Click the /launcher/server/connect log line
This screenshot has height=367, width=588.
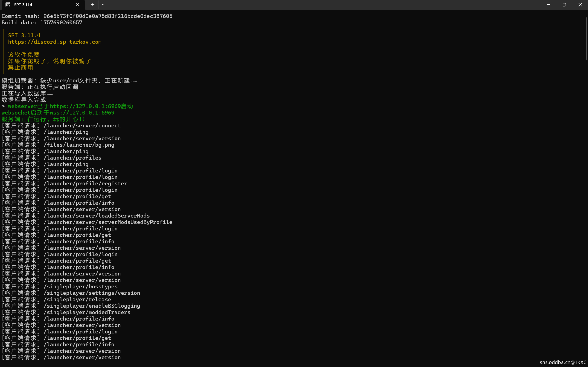[82, 126]
